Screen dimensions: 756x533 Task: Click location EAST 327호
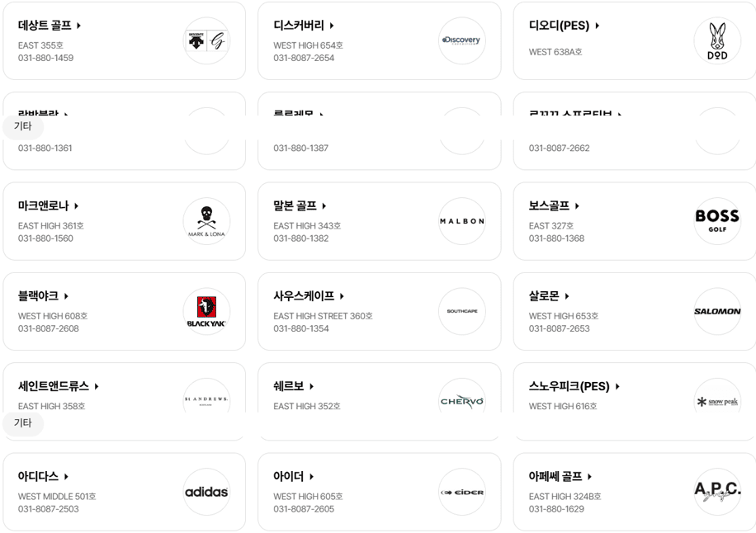point(551,225)
